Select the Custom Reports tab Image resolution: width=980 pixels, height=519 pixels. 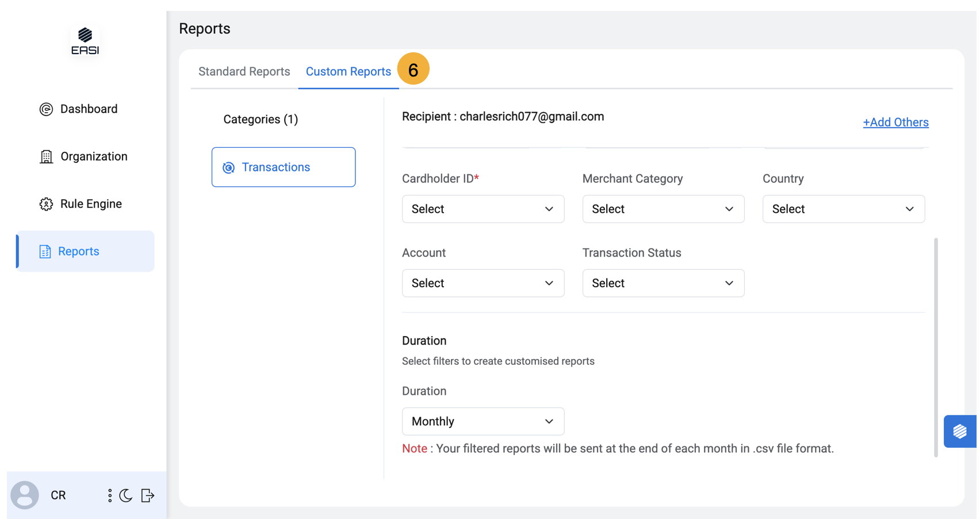point(348,71)
